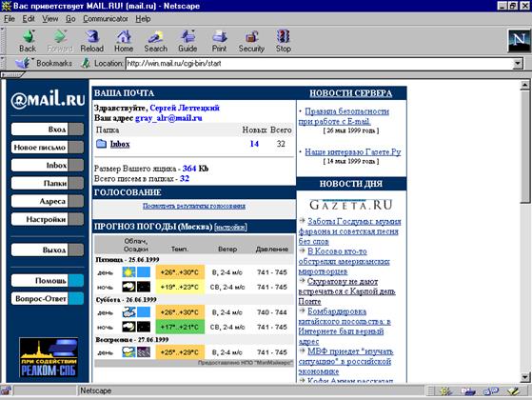
Task: Click the Новое письмо sidebar button
Action: 48,148
